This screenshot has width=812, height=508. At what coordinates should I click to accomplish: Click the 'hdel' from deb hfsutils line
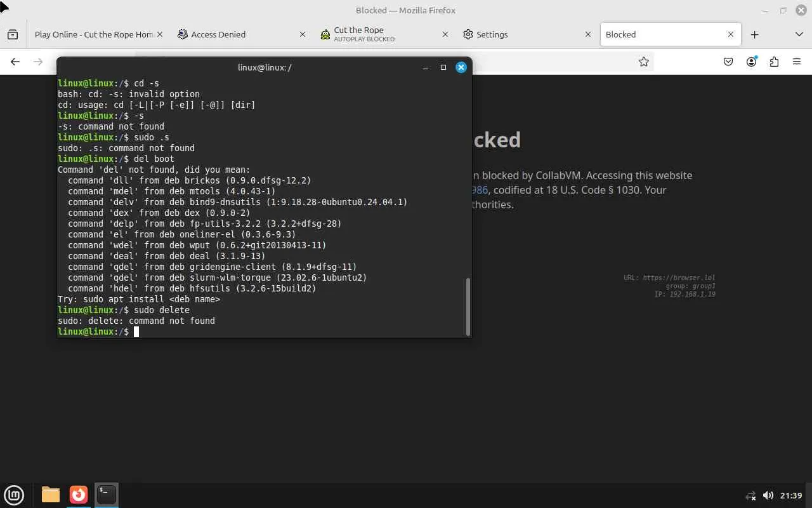pyautogui.click(x=192, y=288)
